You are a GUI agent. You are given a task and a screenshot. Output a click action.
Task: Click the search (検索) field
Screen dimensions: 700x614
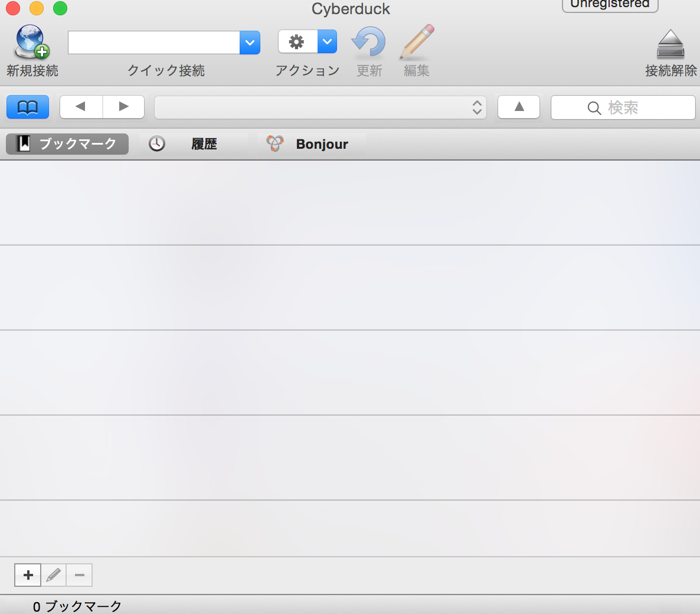[623, 107]
